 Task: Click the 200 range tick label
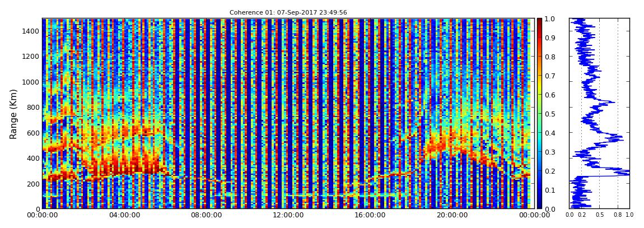point(34,184)
